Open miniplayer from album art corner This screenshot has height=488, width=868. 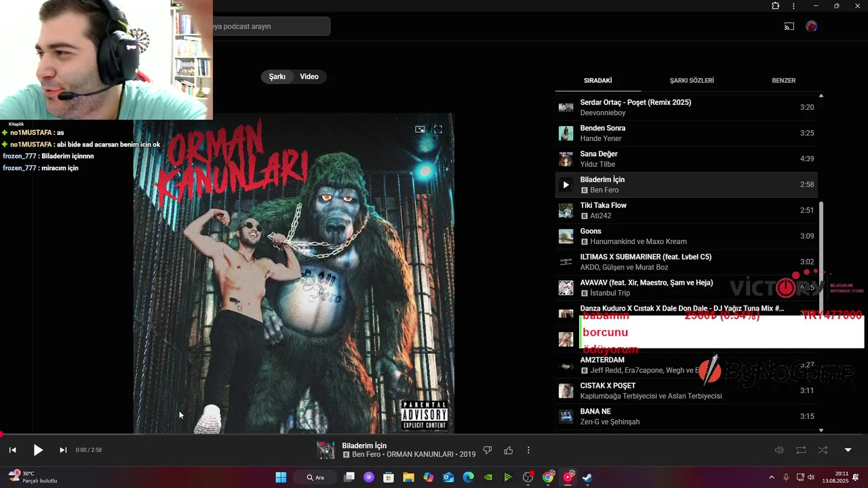[420, 129]
